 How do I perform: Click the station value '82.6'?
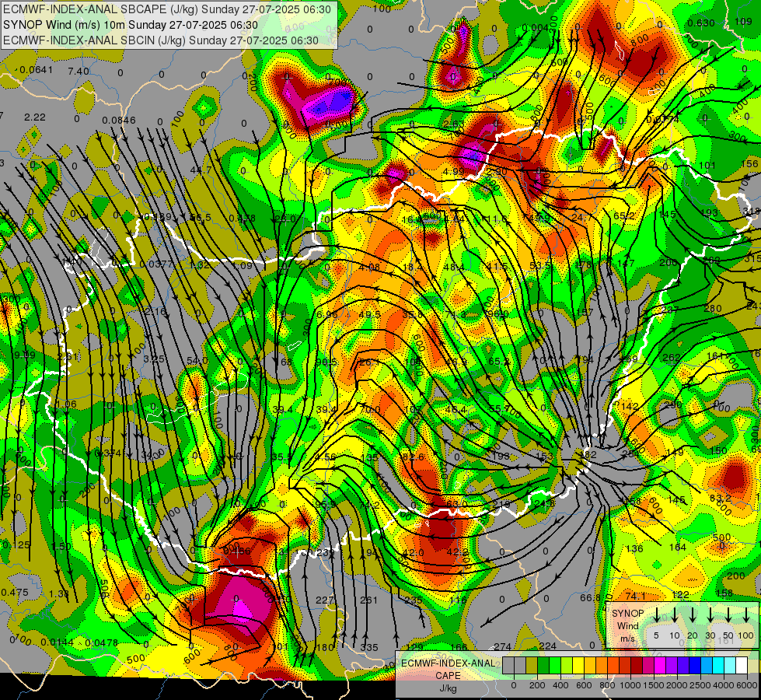414,457
